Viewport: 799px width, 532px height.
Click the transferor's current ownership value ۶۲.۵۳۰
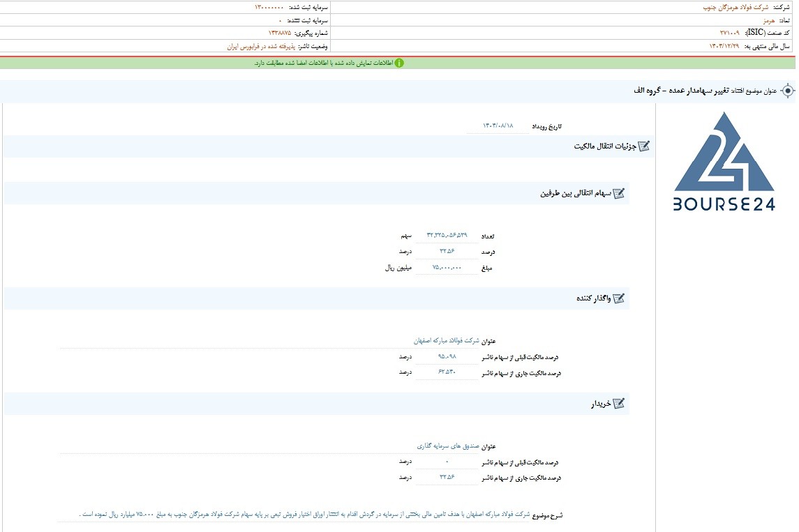(447, 372)
